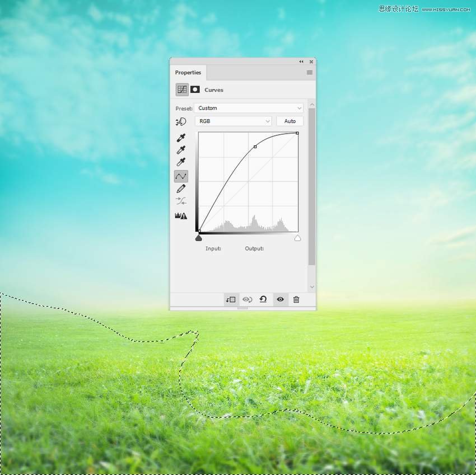The height and width of the screenshot is (475, 476).
Task: Open the Preset dropdown showing Custom
Action: click(x=249, y=108)
